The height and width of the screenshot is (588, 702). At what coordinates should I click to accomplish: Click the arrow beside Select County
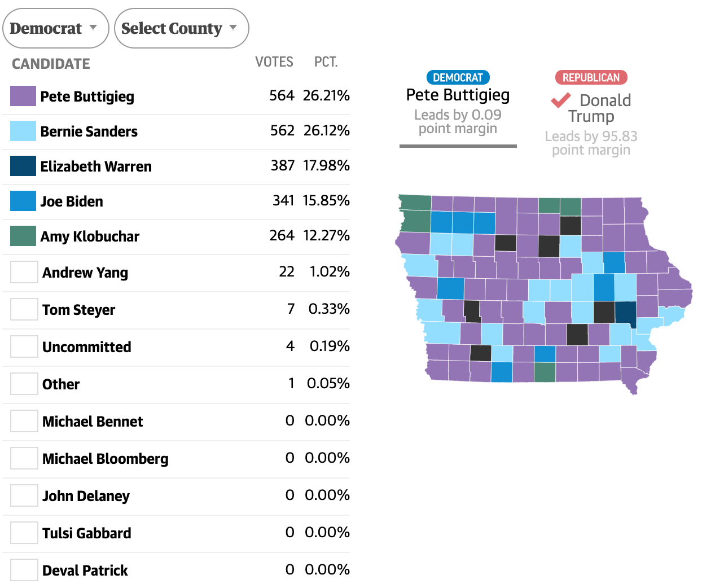[x=234, y=28]
